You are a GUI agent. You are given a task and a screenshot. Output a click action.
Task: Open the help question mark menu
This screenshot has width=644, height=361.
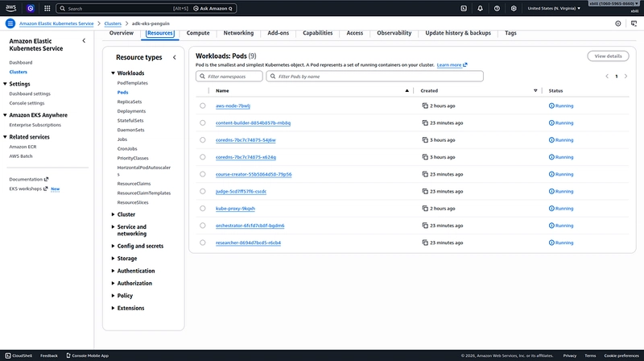pos(497,8)
